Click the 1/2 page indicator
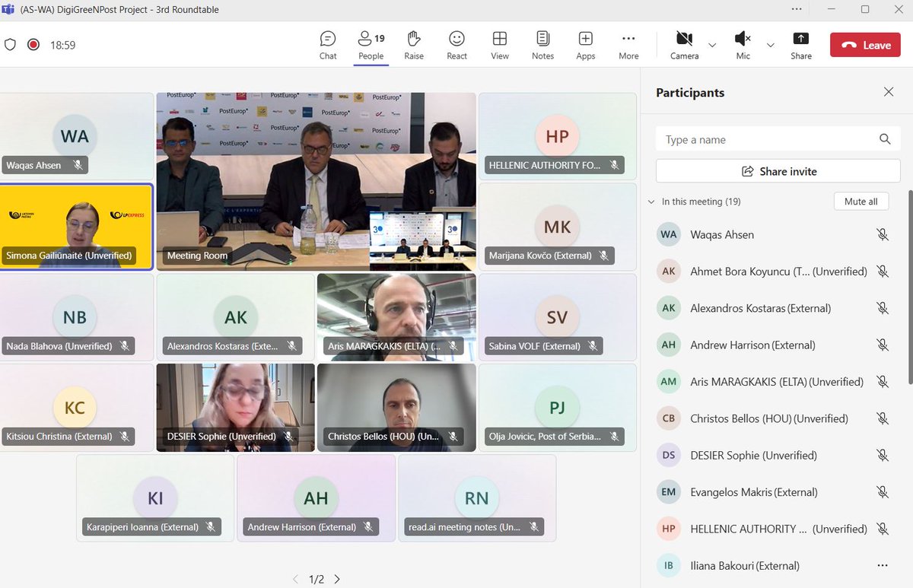The height and width of the screenshot is (588, 913). [317, 580]
